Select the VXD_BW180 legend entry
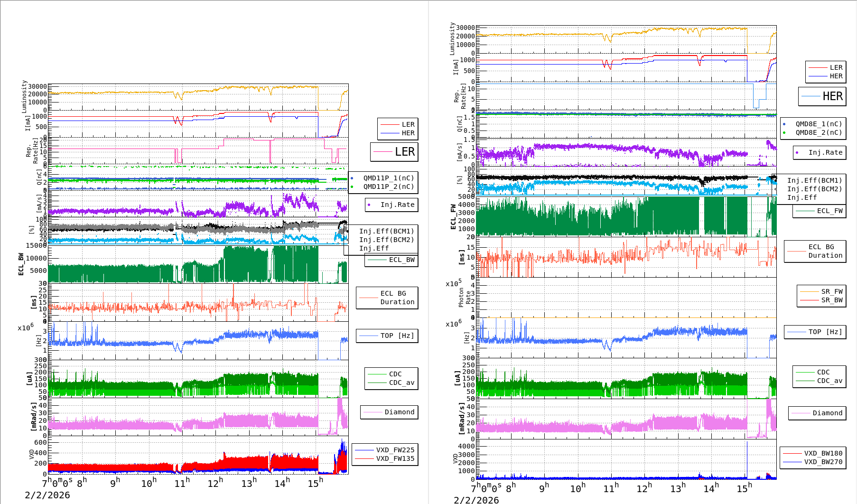The height and width of the screenshot is (504, 857). 823,453
